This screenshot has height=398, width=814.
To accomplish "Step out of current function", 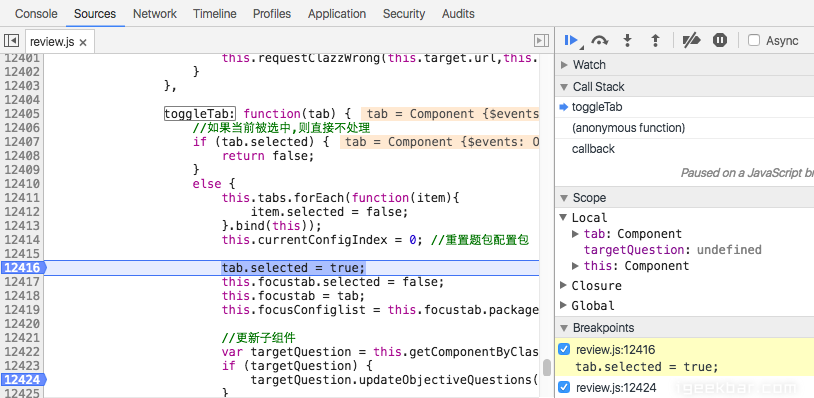I will [655, 40].
